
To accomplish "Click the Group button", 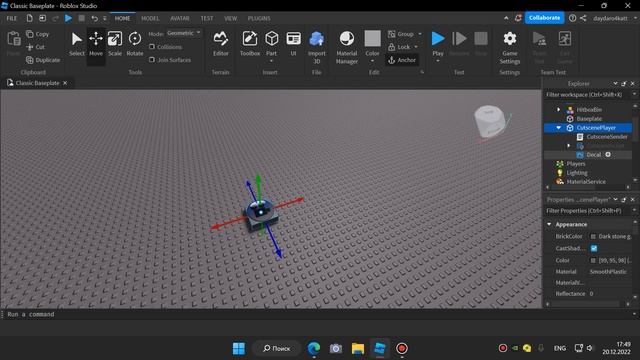I will [400, 34].
